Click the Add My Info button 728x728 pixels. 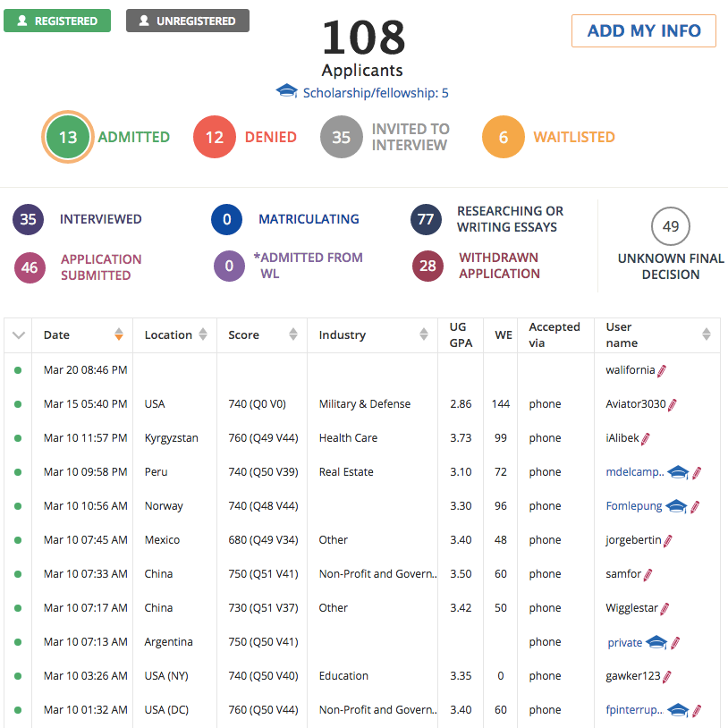(643, 30)
